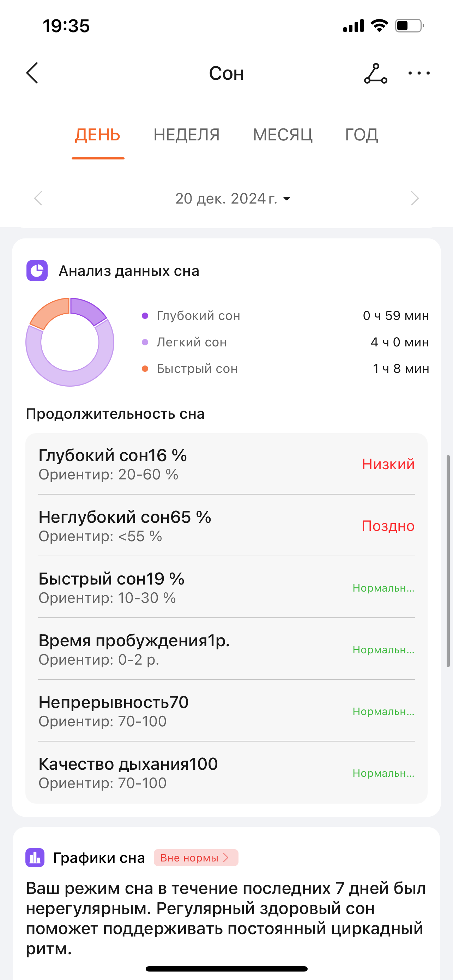Tap the sleep charts bar icon
Screen dimensions: 453x980
(35, 858)
